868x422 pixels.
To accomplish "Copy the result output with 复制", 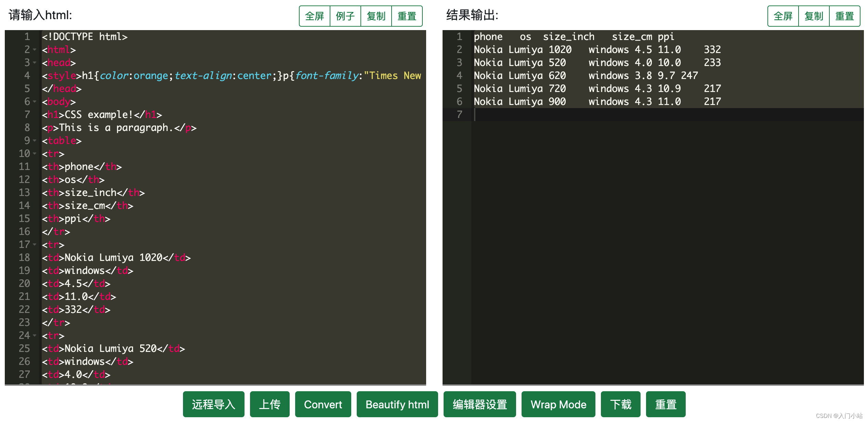I will coord(814,16).
